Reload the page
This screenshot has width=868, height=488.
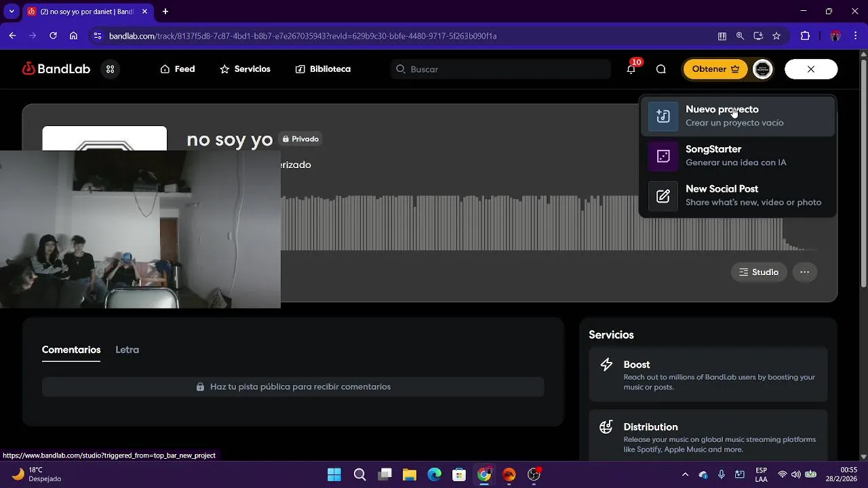point(53,36)
